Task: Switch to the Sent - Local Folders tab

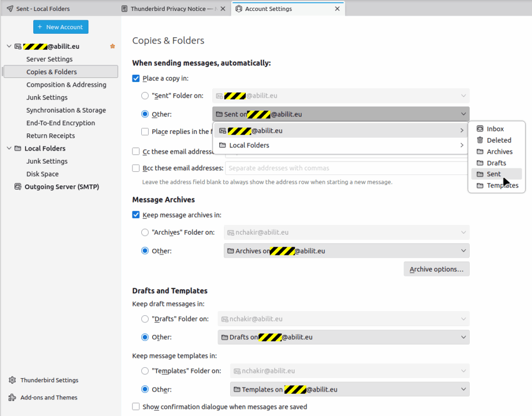Action: pos(43,9)
